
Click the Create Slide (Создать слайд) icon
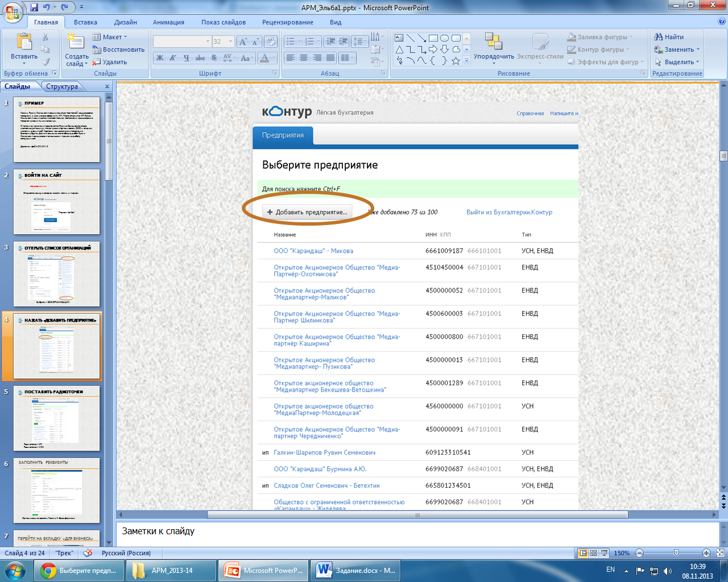coord(76,43)
